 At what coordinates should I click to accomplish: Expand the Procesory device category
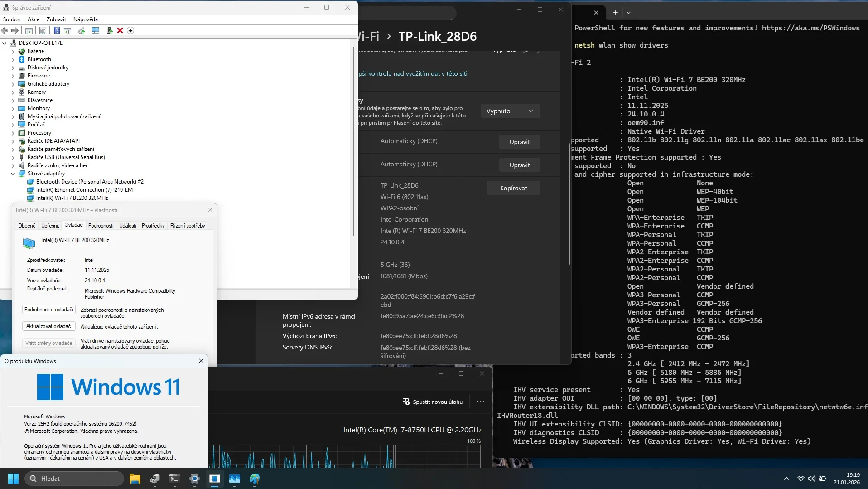coord(13,133)
